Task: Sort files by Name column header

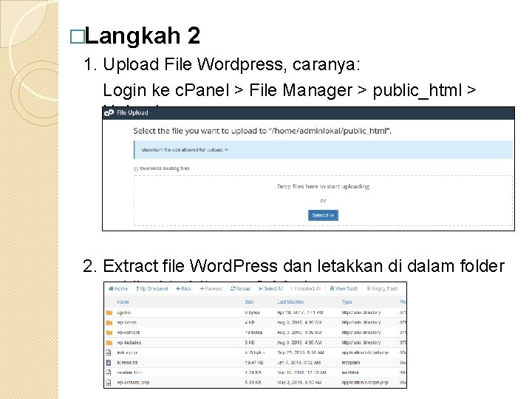Action: coord(123,302)
